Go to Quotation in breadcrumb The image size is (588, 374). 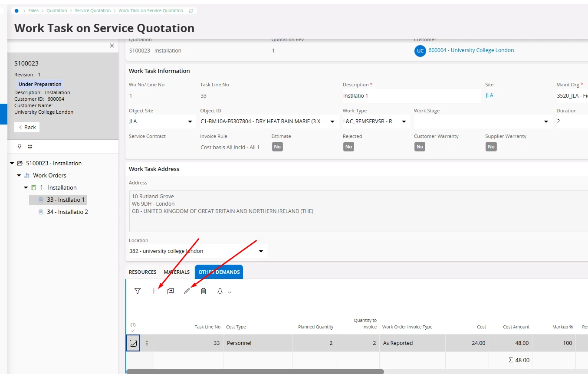[57, 10]
